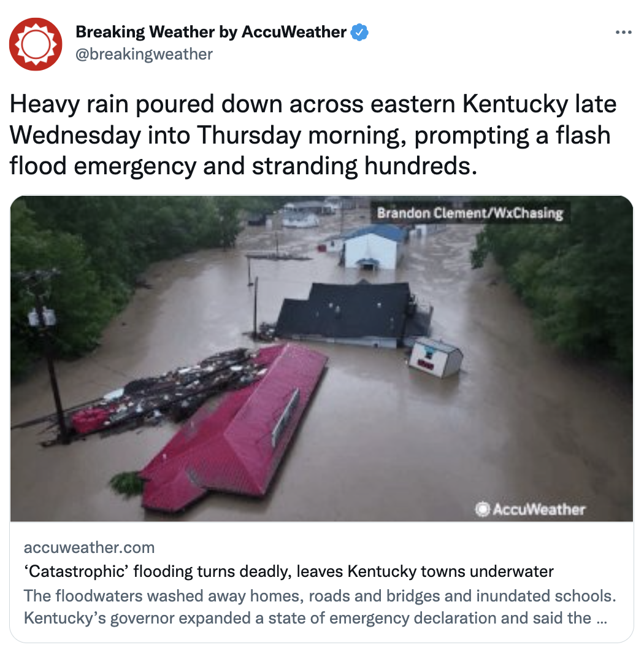
Task: Click the Brandon Clement/WxChasing photo credit
Action: pyautogui.click(x=470, y=213)
